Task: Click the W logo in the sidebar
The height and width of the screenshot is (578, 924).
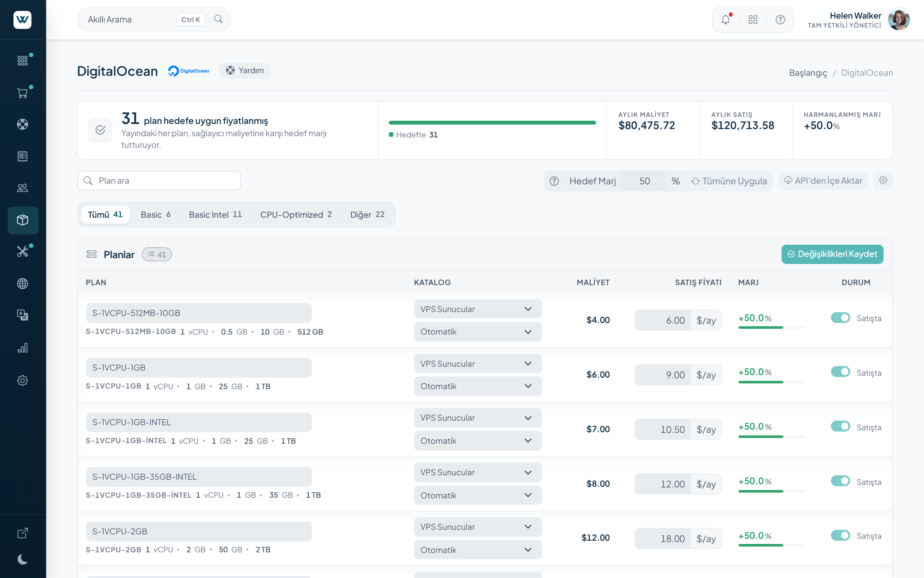Action: pos(22,20)
